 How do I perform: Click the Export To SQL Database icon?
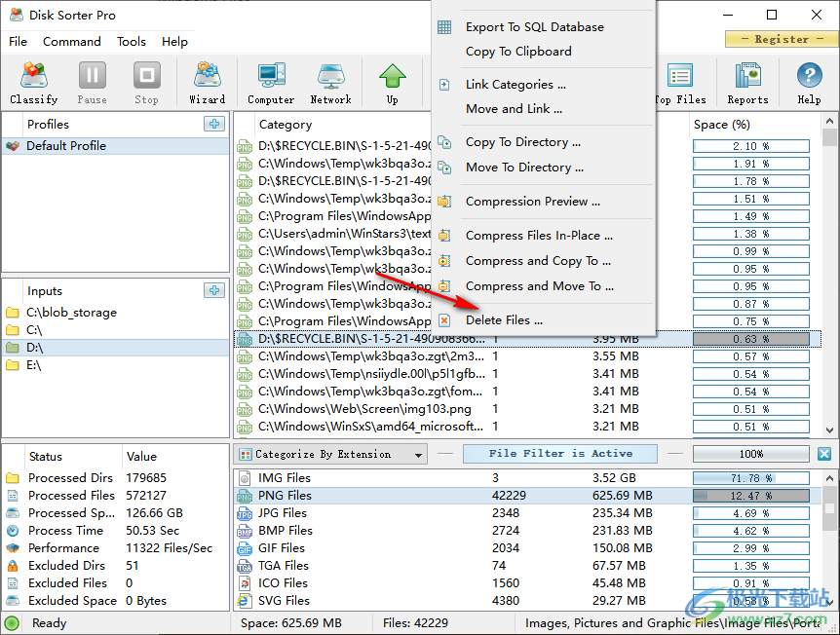[x=444, y=26]
